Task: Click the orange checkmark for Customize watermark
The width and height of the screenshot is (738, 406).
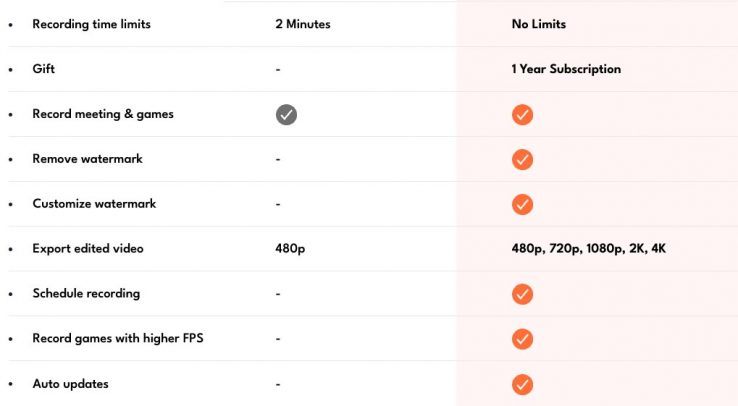Action: (522, 204)
